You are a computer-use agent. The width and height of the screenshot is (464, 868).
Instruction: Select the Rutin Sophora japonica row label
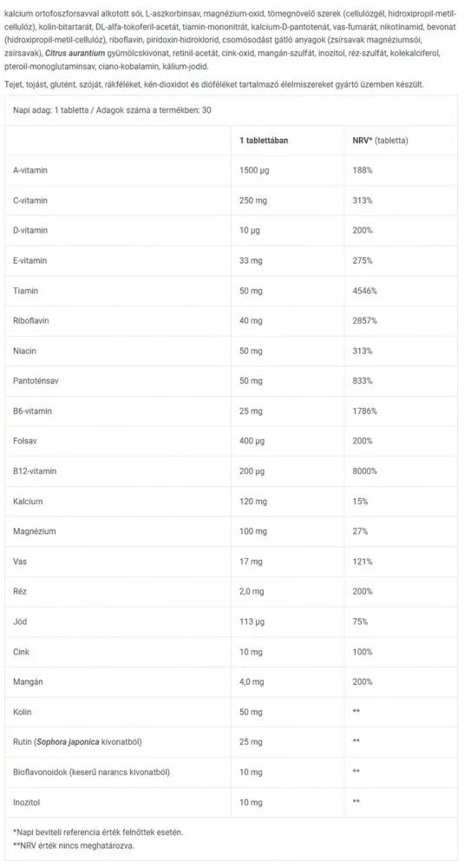coord(77,742)
